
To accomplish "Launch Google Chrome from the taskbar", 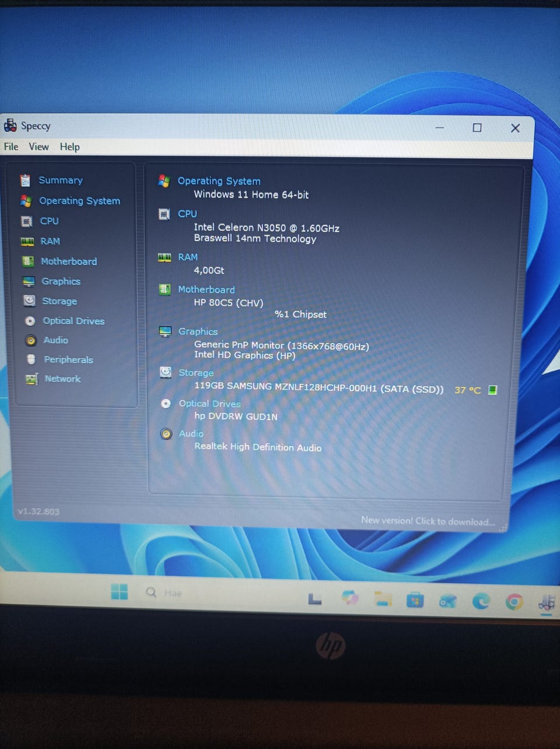I will [514, 602].
